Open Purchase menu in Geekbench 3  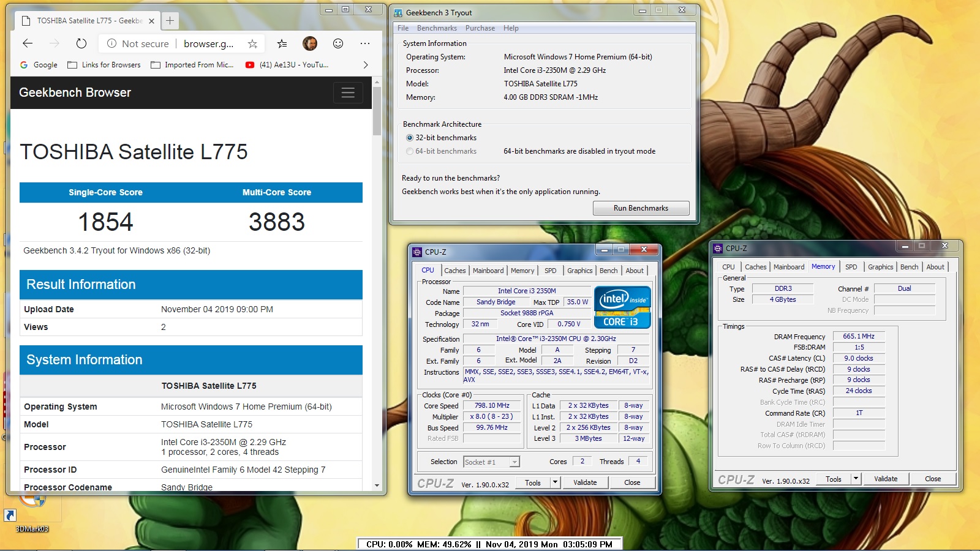(480, 28)
